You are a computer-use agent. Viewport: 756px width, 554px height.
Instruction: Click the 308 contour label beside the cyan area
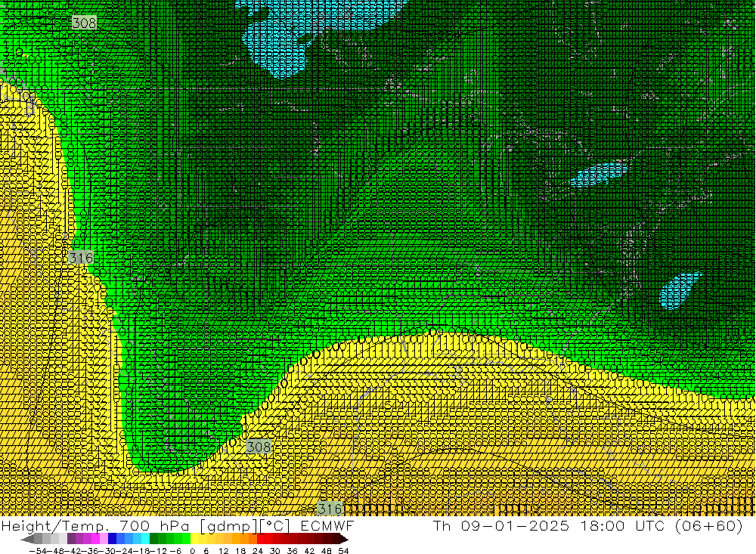(x=84, y=23)
